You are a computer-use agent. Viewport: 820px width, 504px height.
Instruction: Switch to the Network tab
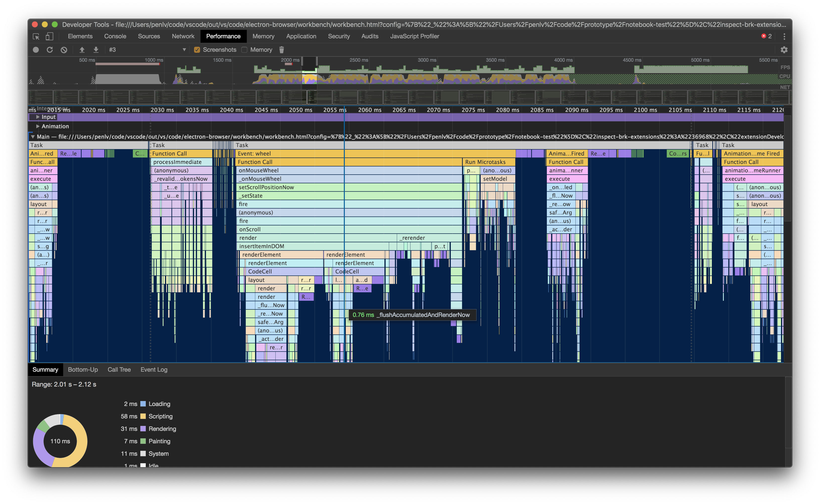click(183, 36)
